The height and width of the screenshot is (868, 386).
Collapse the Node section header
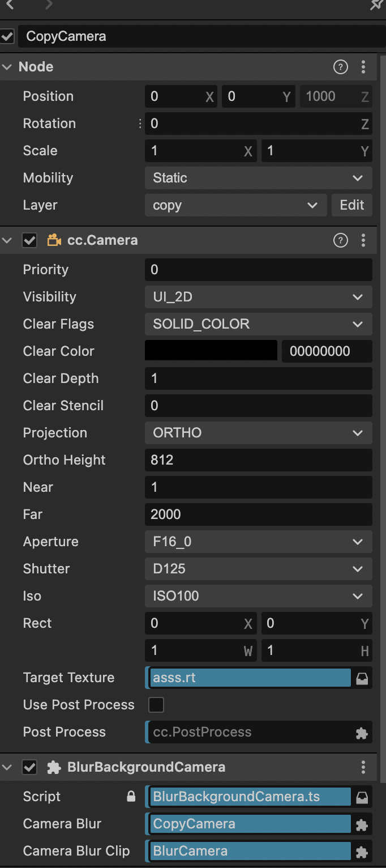[x=7, y=67]
